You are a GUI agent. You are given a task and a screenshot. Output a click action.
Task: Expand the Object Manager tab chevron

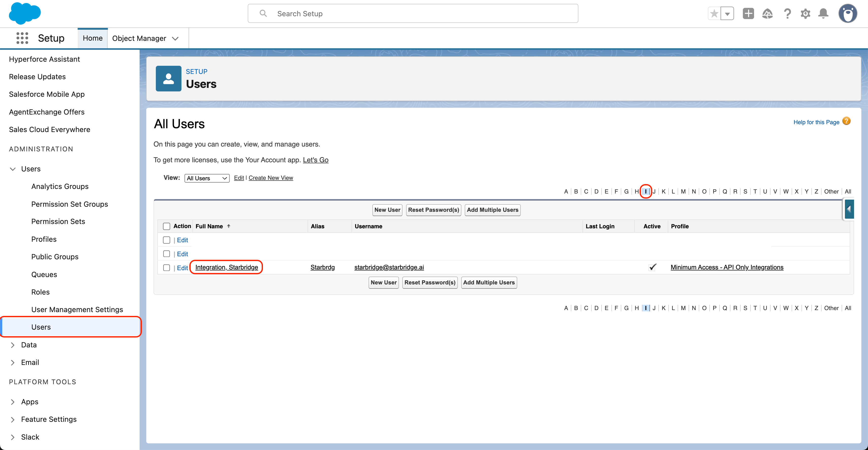point(175,38)
